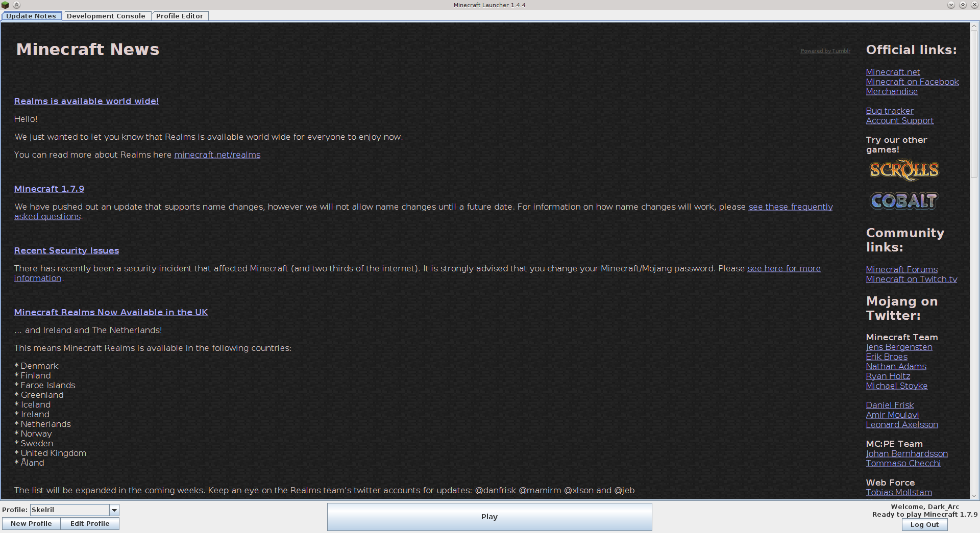Open Nathan Adams' Twitter link

tap(896, 366)
